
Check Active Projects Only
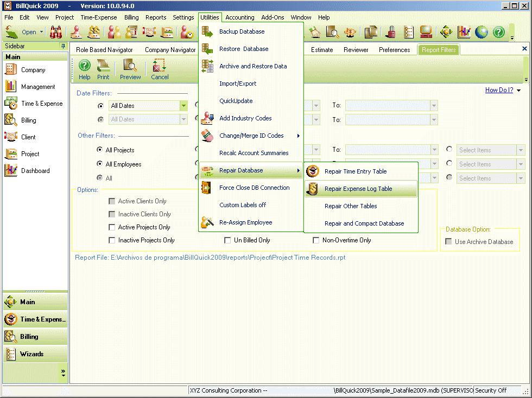[112, 227]
